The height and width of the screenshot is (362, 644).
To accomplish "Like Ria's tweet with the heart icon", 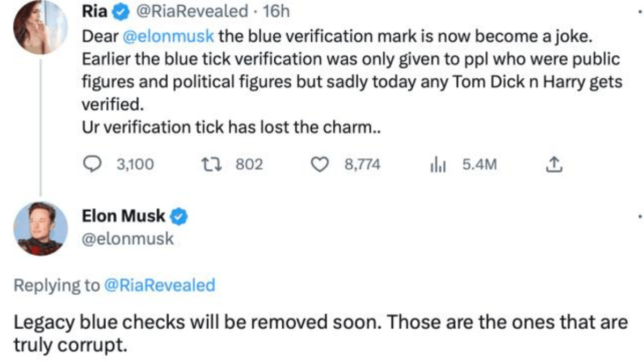I will tap(320, 164).
